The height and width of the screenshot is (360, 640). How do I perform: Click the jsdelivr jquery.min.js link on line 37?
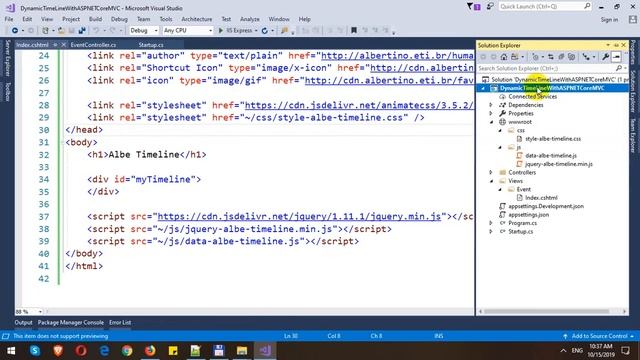click(299, 216)
